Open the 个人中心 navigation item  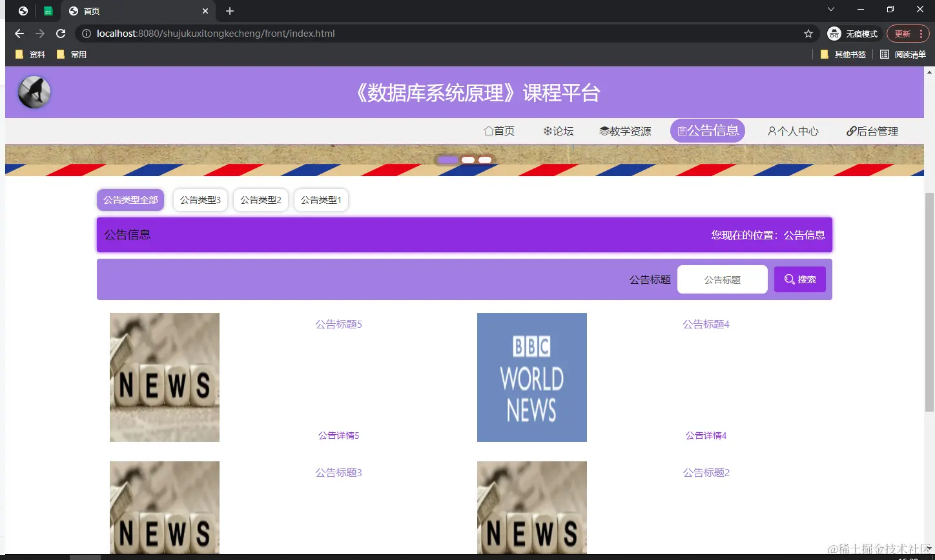(793, 131)
